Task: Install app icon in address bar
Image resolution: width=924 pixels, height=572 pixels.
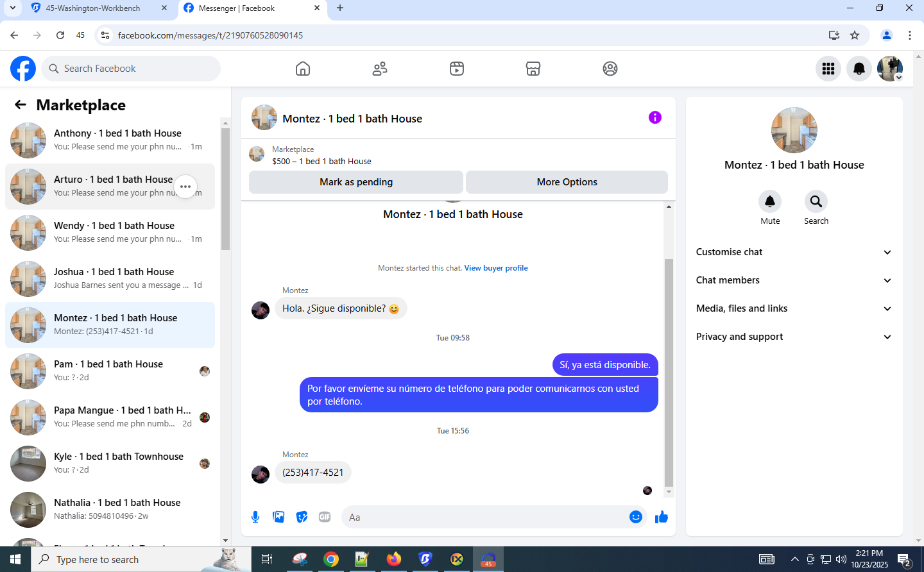Action: click(834, 35)
